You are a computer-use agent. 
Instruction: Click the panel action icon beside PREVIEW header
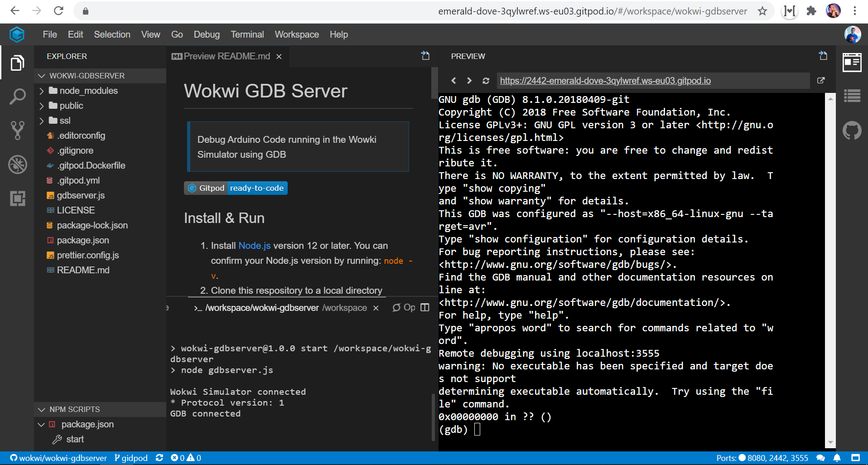[x=823, y=55]
